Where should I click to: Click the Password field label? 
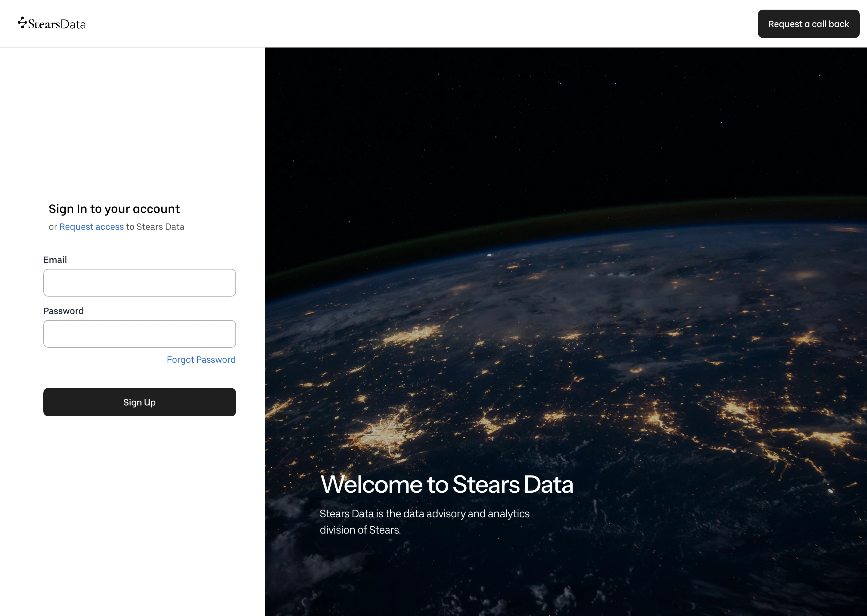64,311
